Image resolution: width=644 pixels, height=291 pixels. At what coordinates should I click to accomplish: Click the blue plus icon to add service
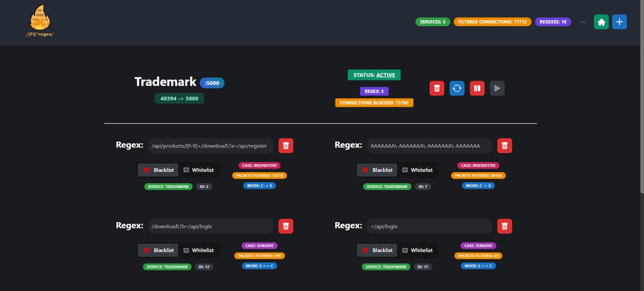tap(619, 22)
